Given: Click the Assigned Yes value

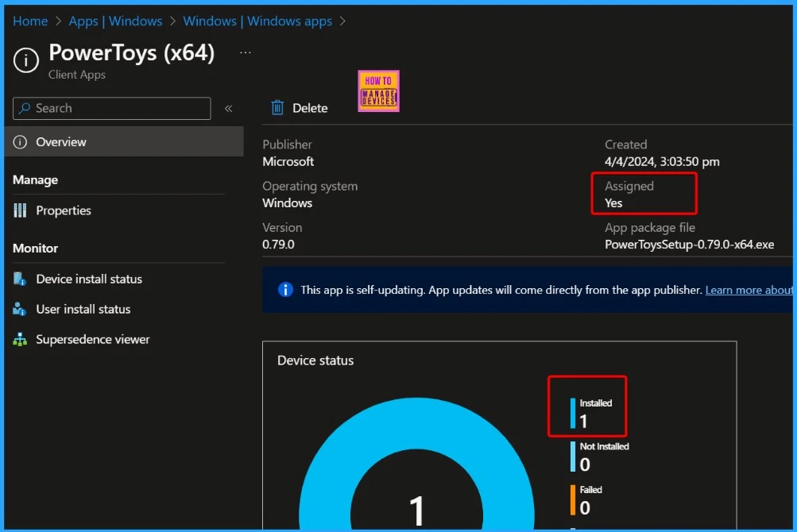Looking at the screenshot, I should [x=613, y=202].
